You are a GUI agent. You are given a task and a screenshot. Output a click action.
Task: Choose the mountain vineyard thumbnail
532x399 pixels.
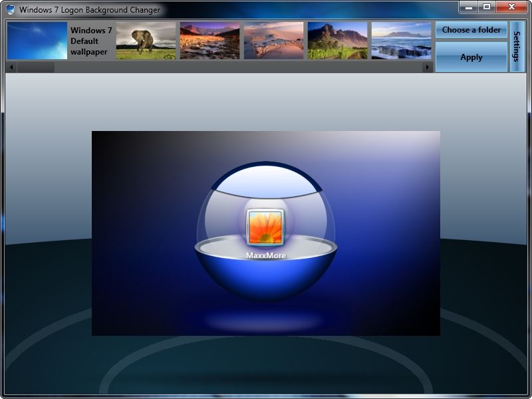click(x=337, y=41)
